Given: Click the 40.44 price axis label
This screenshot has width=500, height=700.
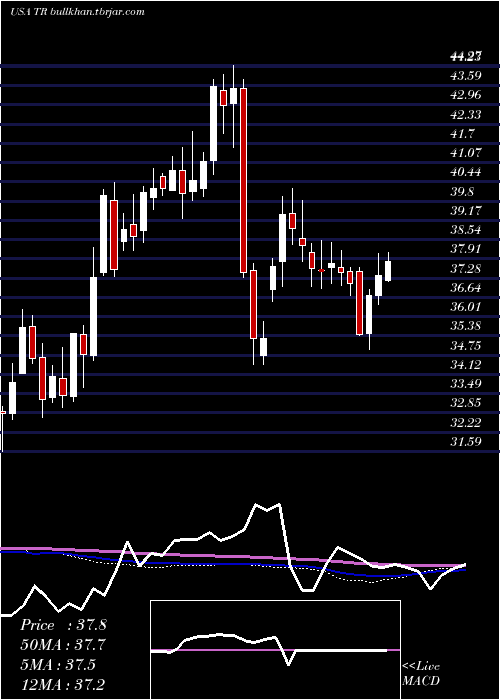Looking at the screenshot, I should [466, 172].
